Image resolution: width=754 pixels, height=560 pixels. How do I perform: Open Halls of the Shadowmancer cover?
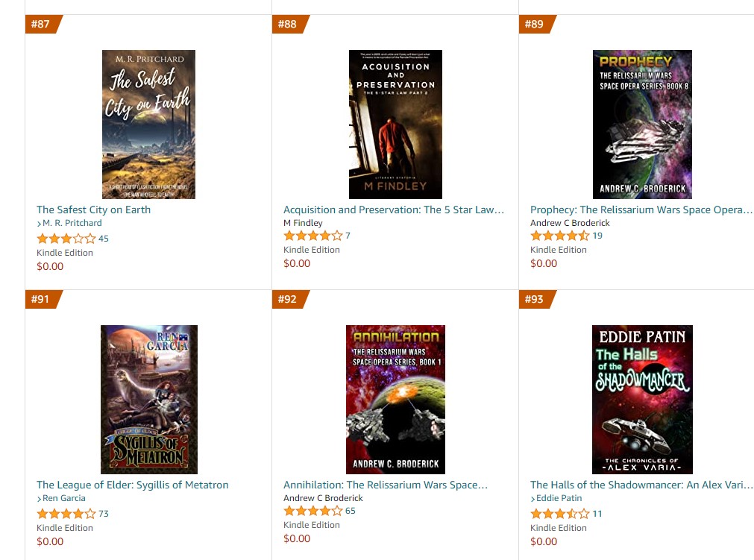(x=642, y=400)
